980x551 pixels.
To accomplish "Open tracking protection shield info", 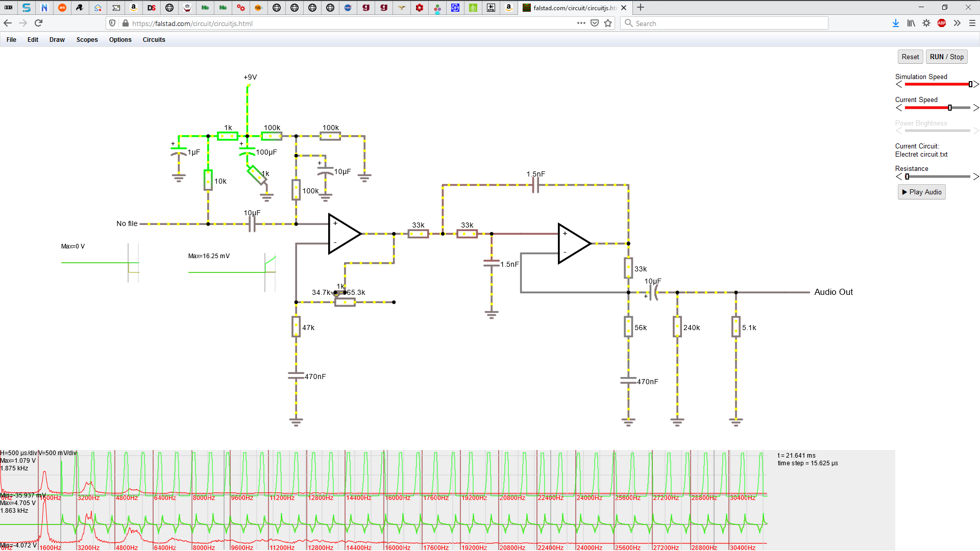I will click(x=112, y=23).
